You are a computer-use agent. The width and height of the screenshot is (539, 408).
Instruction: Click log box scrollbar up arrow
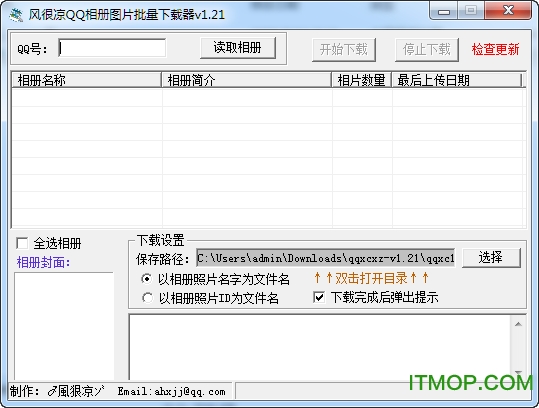pos(518,324)
